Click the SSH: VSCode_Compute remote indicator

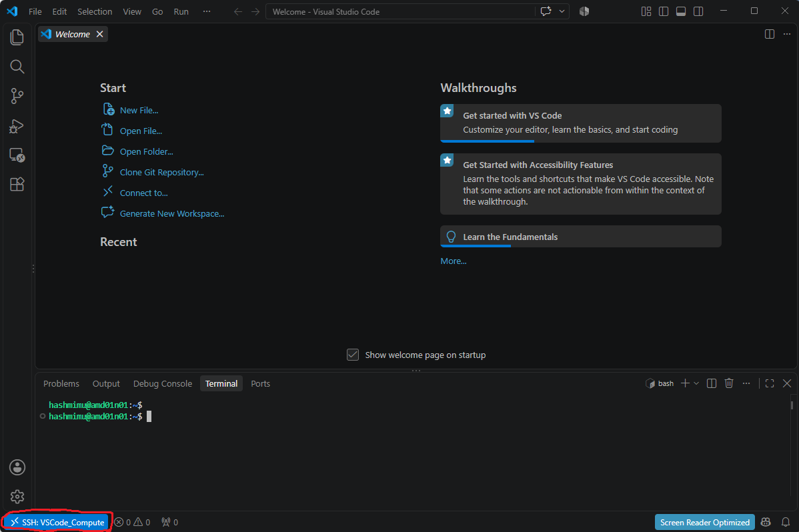tap(57, 522)
